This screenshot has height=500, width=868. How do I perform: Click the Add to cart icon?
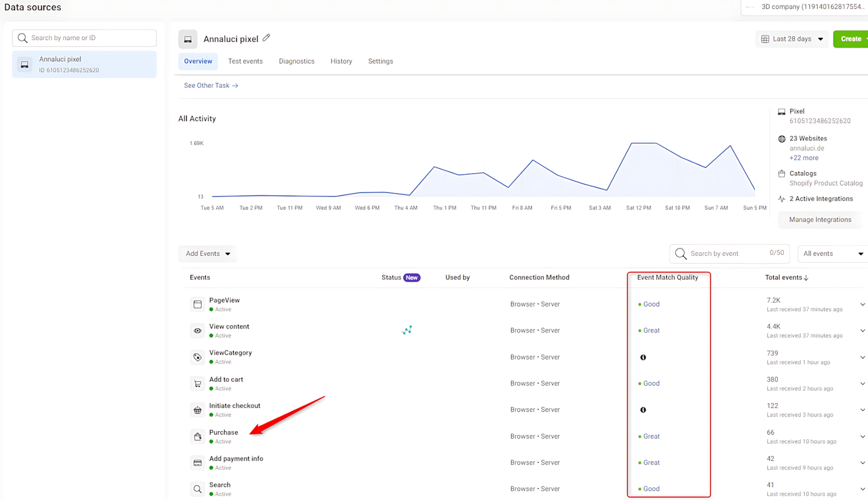click(x=197, y=384)
